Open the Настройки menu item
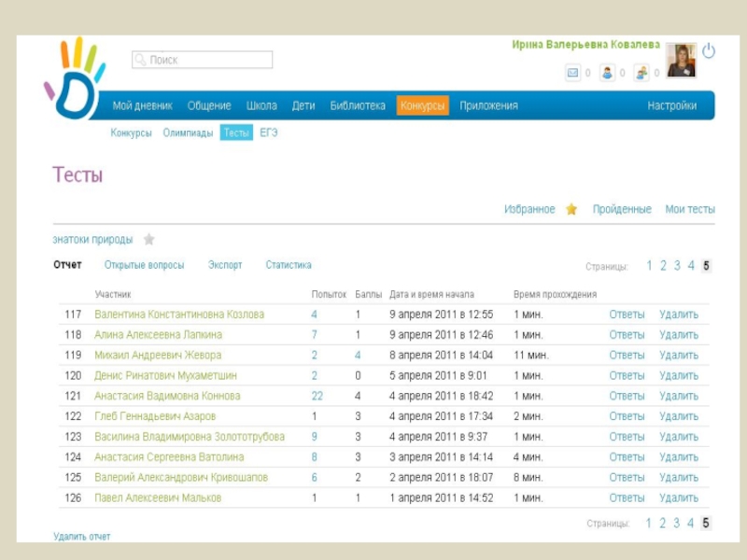 [x=671, y=105]
